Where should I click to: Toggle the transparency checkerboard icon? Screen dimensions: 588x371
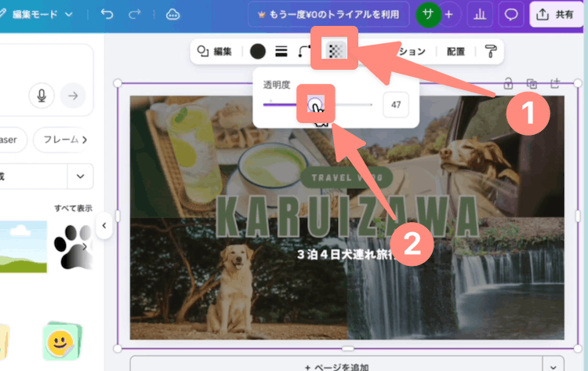[x=335, y=51]
